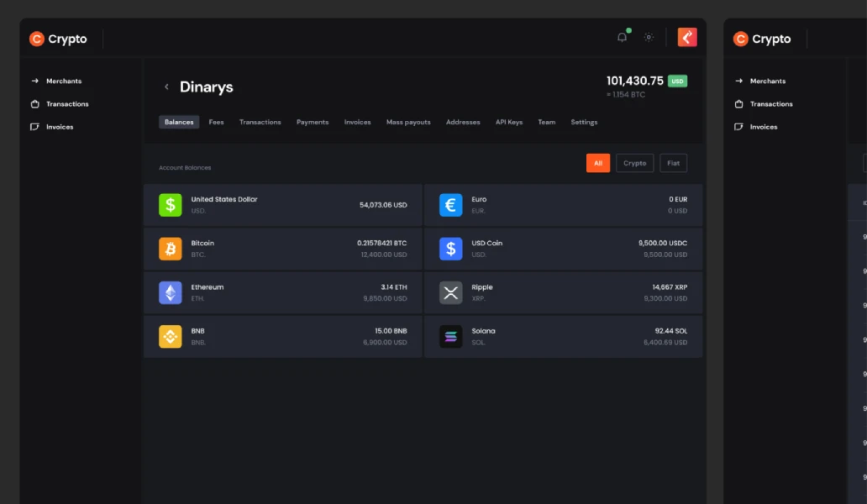Select the Bitcoin currency icon
Image resolution: width=867 pixels, height=504 pixels.
pyautogui.click(x=171, y=249)
